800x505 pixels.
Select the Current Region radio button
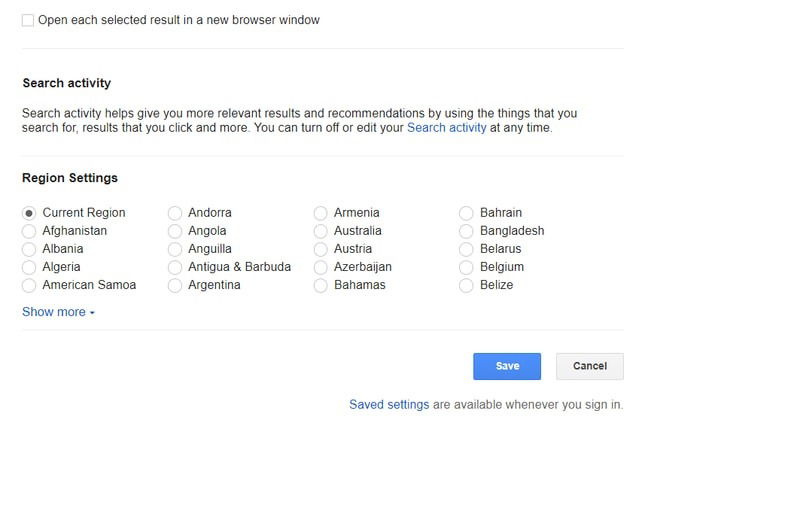(29, 213)
